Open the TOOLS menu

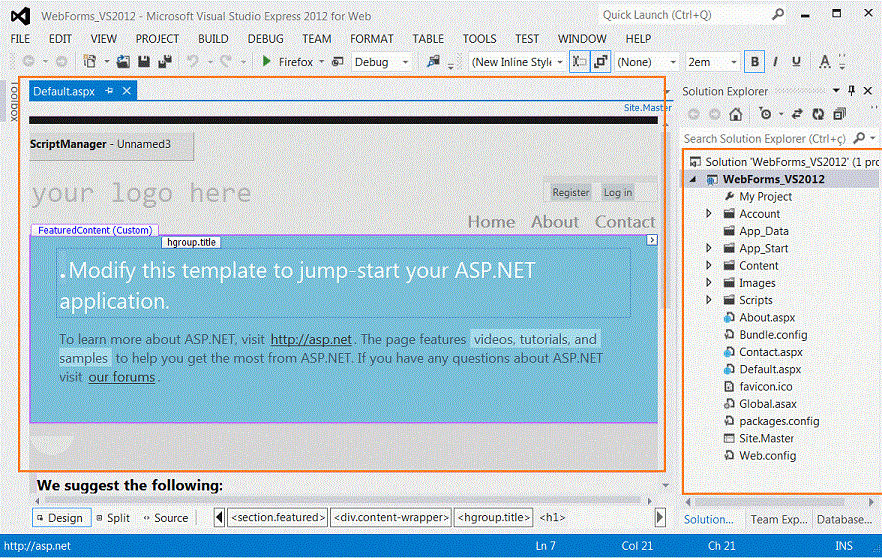(479, 38)
